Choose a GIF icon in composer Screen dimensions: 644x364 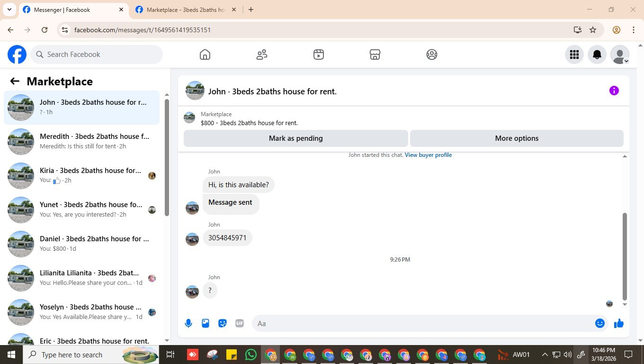tap(240, 323)
